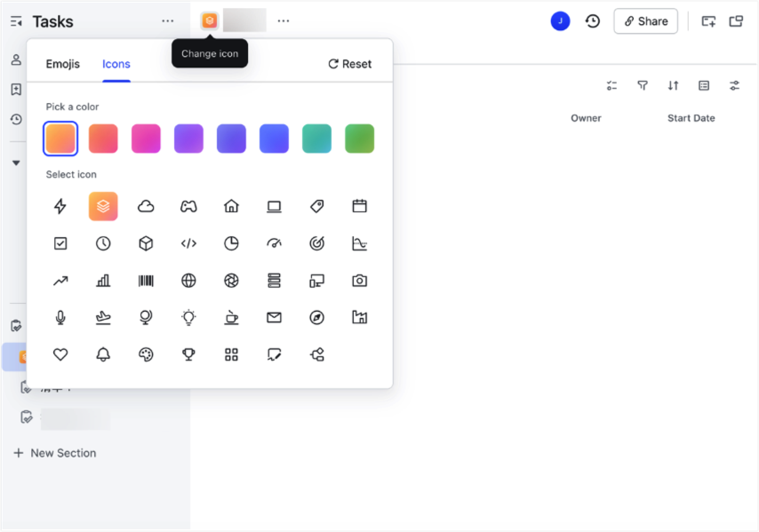Expand the sidebar section with the down chevron

pos(16,163)
